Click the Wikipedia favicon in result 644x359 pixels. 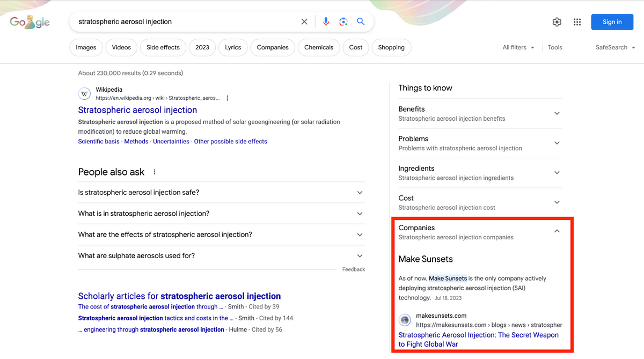85,94
